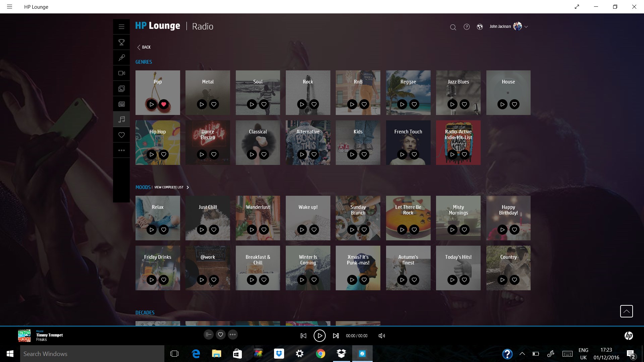The image size is (644, 362).
Task: Skip to next track
Action: [x=336, y=336]
